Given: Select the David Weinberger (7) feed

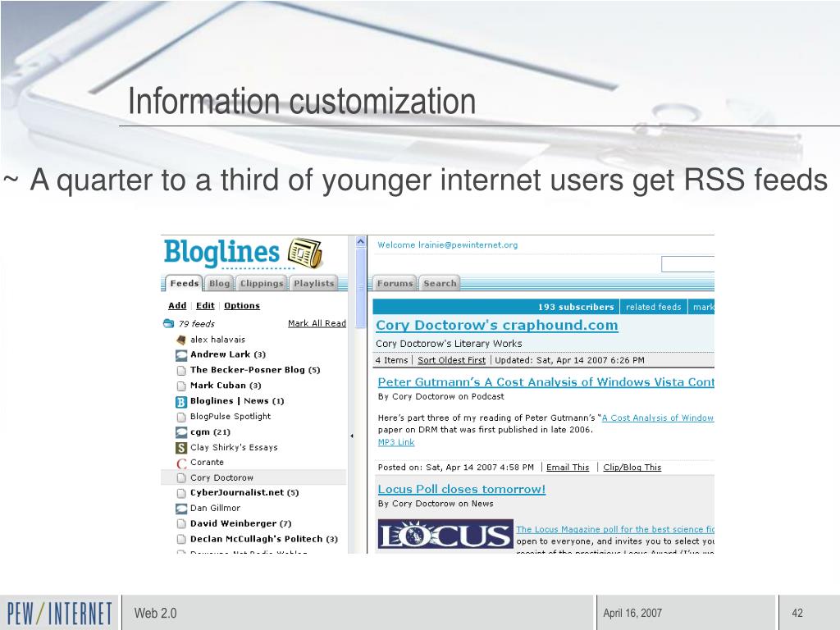Looking at the screenshot, I should (x=240, y=524).
